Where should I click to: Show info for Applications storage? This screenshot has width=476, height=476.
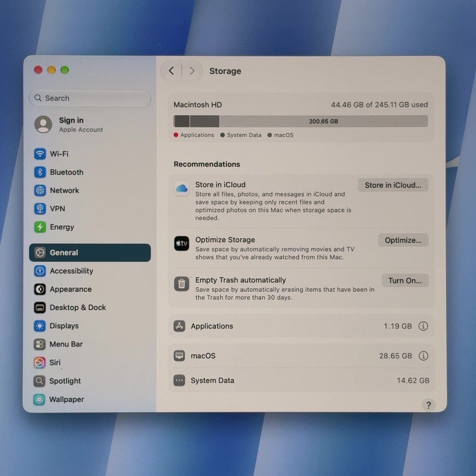coord(423,326)
